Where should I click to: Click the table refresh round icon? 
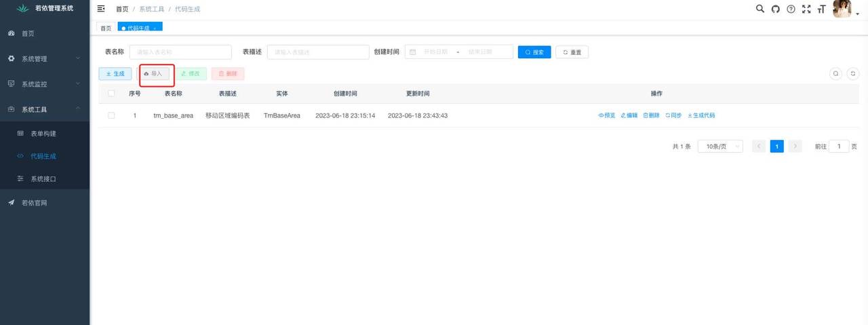point(854,73)
